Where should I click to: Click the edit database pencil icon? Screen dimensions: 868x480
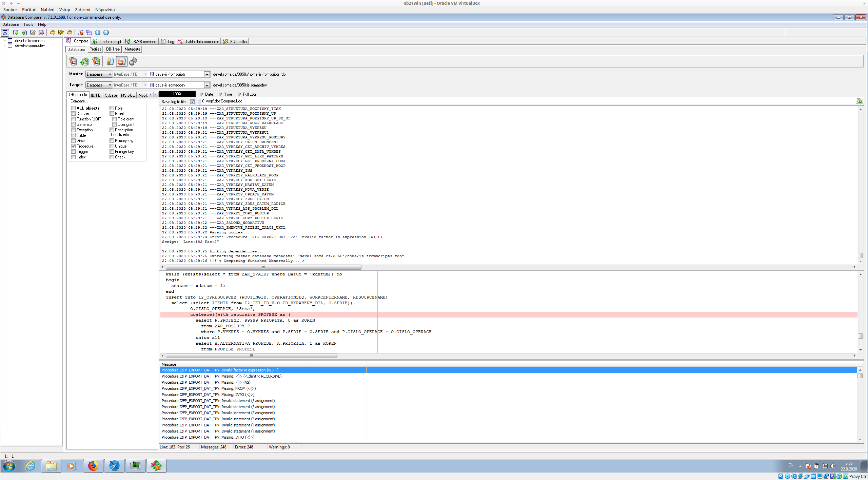33,33
